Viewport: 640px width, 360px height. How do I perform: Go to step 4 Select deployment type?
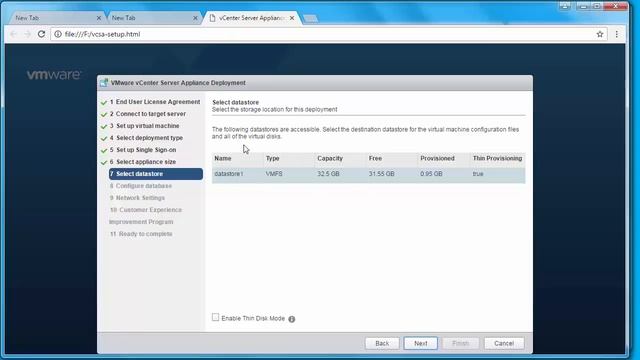pos(146,138)
